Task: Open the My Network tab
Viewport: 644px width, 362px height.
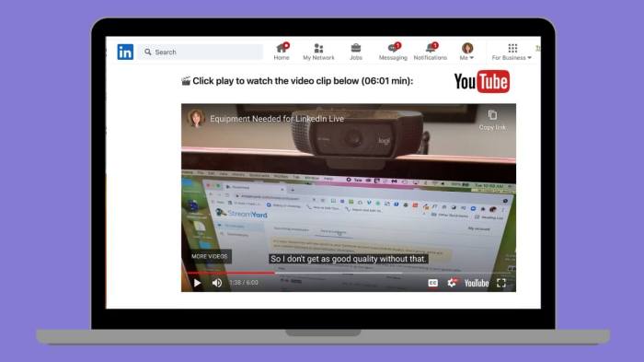Action: pyautogui.click(x=318, y=52)
